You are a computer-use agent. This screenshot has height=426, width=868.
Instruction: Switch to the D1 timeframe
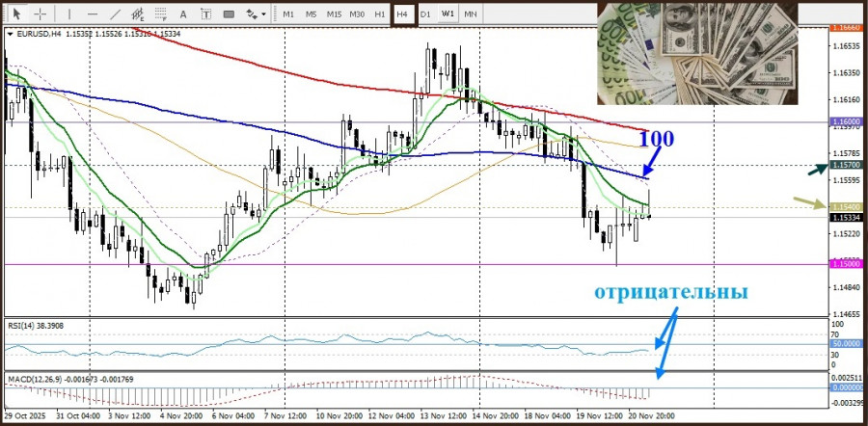pyautogui.click(x=425, y=14)
